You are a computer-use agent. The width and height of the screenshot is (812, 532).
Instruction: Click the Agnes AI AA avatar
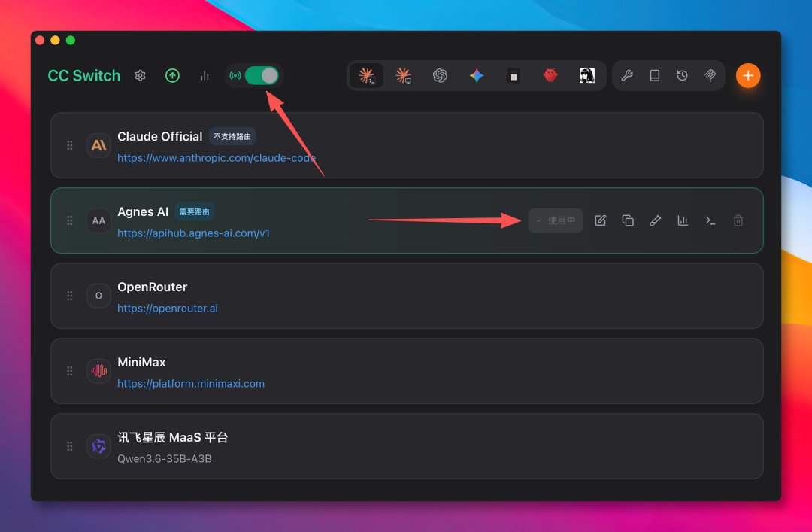coord(98,220)
